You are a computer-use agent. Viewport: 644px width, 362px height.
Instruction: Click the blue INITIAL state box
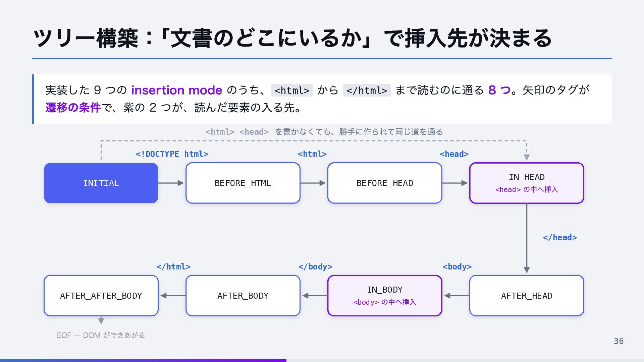click(x=101, y=183)
